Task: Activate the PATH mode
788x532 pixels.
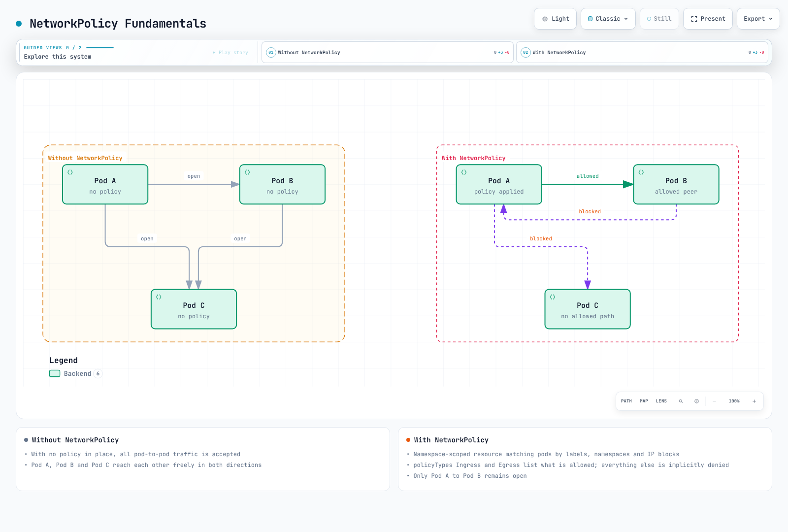Action: (x=626, y=401)
